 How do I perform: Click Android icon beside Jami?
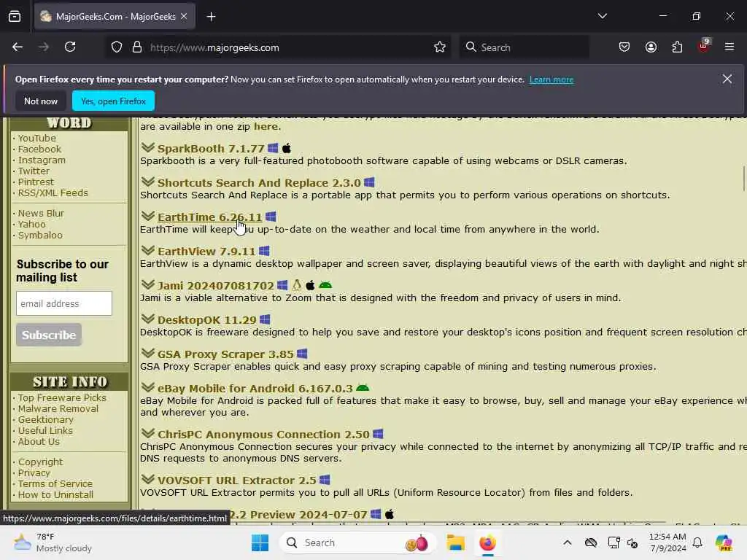tap(325, 285)
